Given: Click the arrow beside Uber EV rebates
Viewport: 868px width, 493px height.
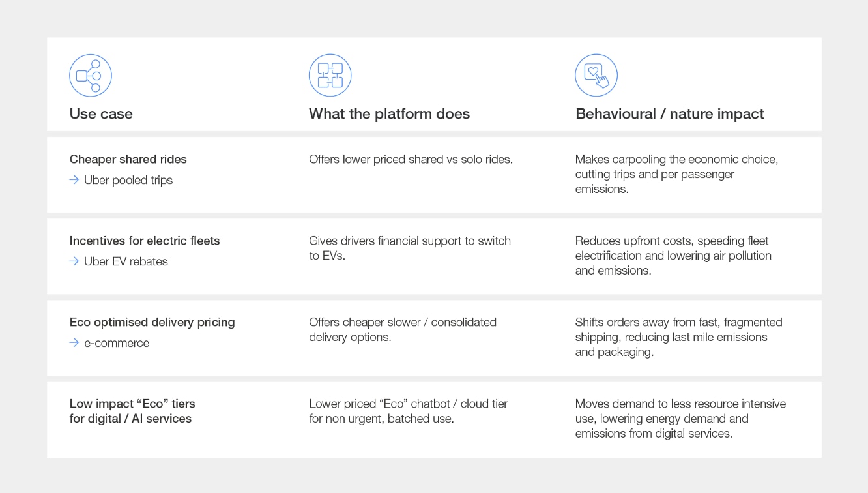Looking at the screenshot, I should coord(74,261).
